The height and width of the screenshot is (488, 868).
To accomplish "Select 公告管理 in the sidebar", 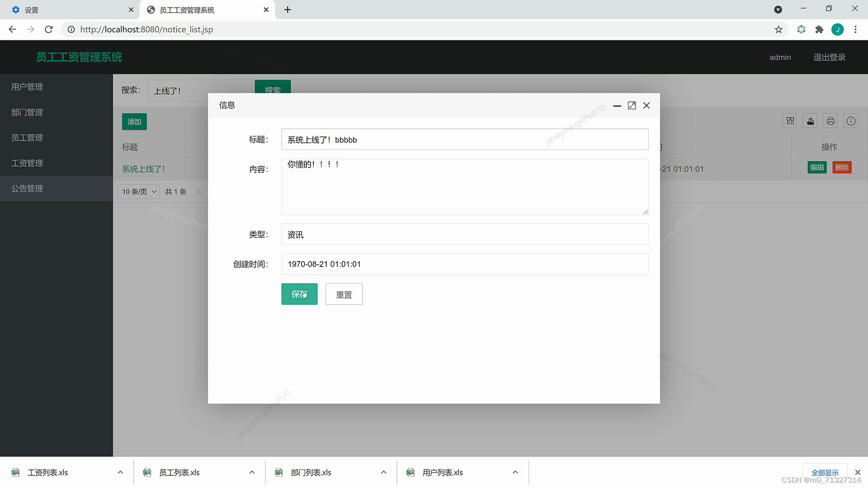I will pyautogui.click(x=27, y=188).
